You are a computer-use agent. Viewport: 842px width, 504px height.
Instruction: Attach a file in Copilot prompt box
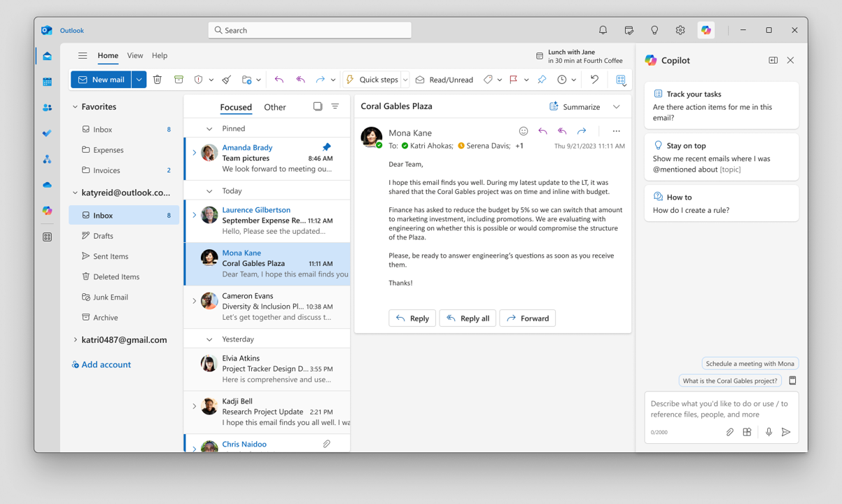coord(729,432)
